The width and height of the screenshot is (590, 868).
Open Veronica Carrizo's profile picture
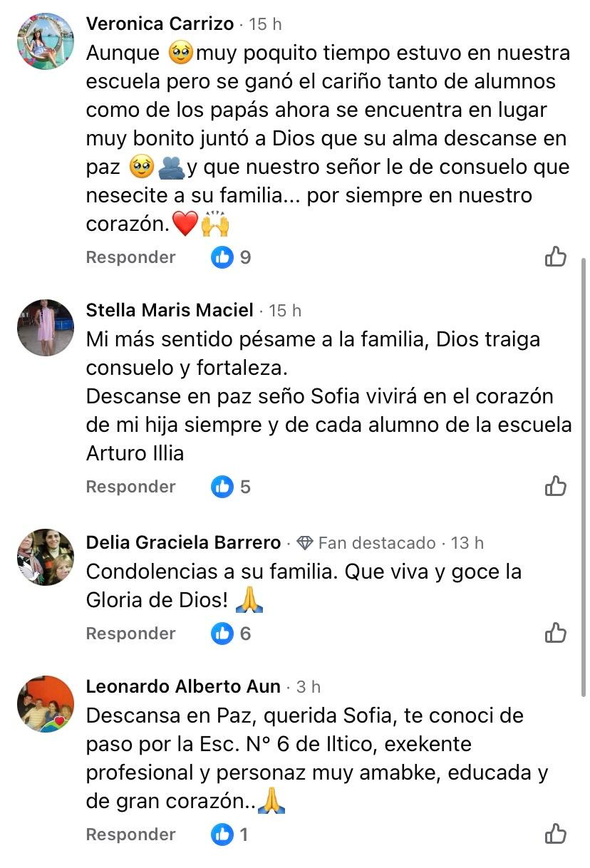pyautogui.click(x=46, y=41)
